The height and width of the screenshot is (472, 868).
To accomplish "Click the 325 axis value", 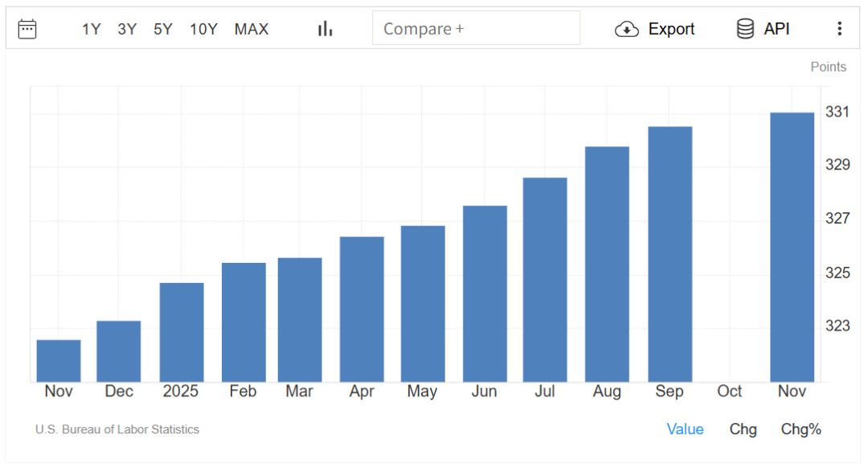I will pos(837,273).
